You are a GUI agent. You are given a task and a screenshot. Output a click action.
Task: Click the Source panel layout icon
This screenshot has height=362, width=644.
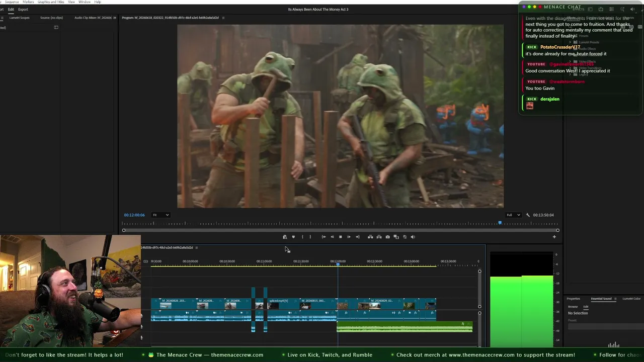click(x=56, y=27)
